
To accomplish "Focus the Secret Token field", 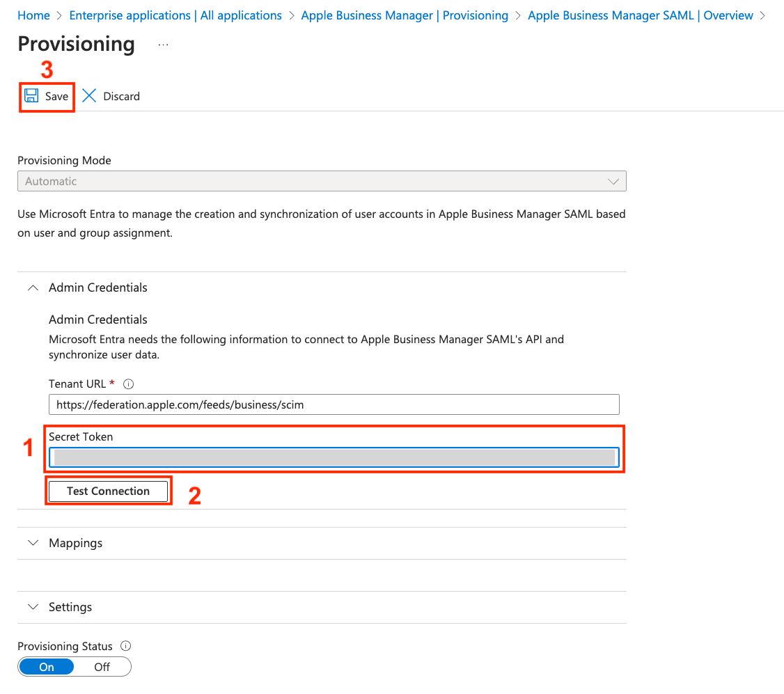I will click(x=334, y=457).
